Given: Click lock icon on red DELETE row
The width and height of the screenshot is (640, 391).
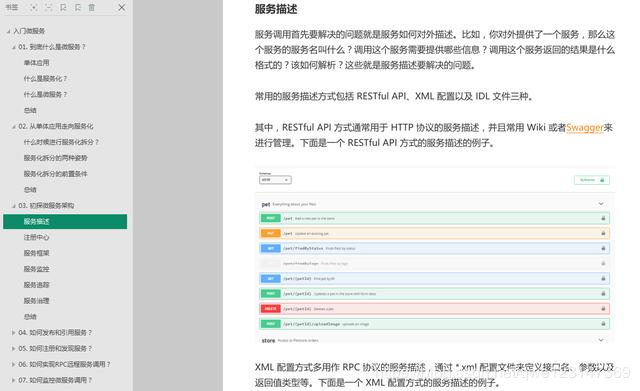Looking at the screenshot, I should tap(603, 309).
